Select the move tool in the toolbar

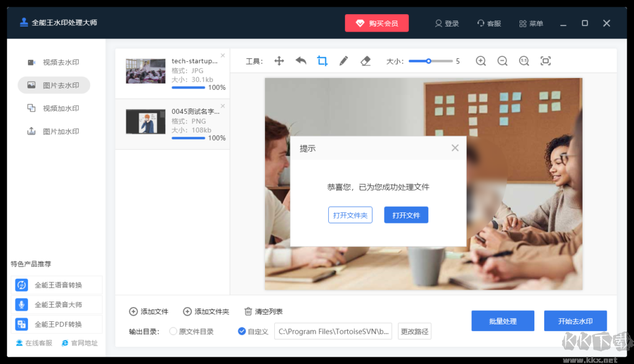pyautogui.click(x=278, y=61)
